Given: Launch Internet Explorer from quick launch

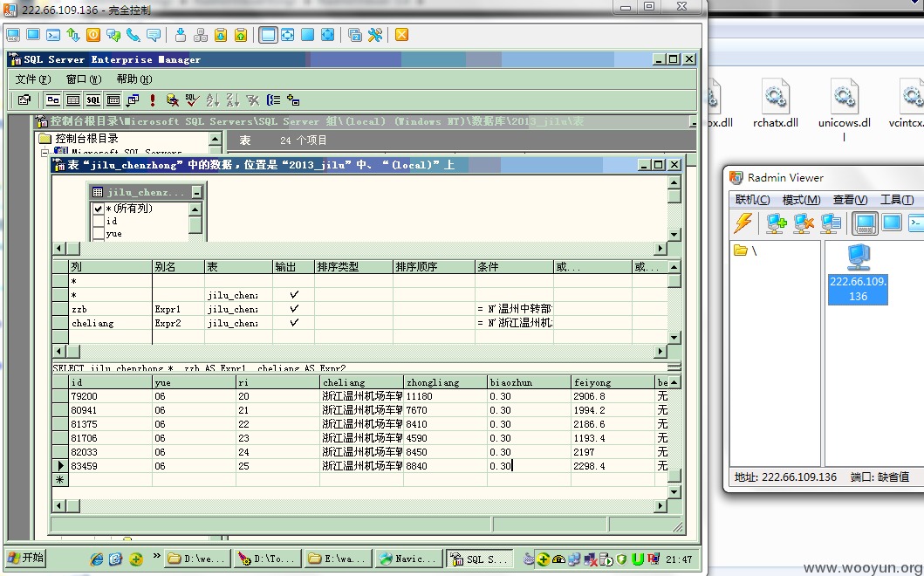Looking at the screenshot, I should click(96, 559).
